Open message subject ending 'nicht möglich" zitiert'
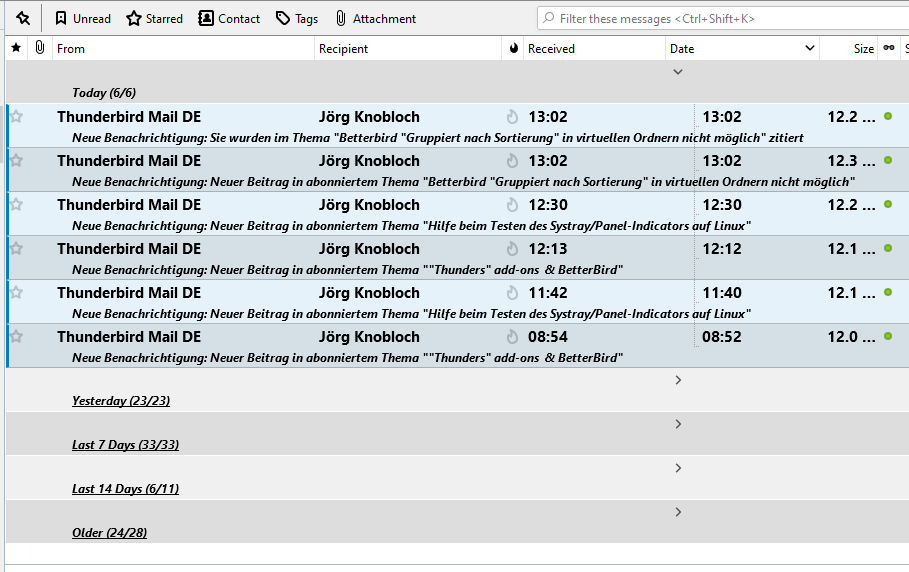Image resolution: width=909 pixels, height=572 pixels. pos(438,138)
